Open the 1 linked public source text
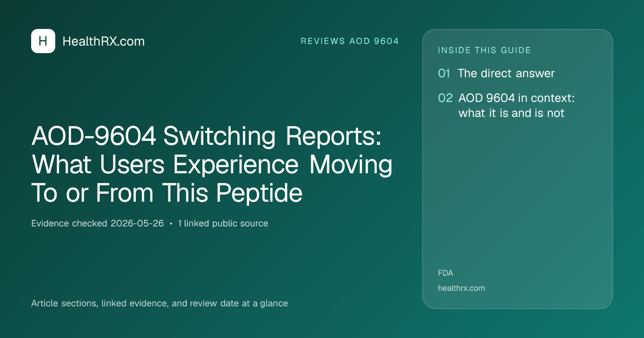 pyautogui.click(x=223, y=223)
